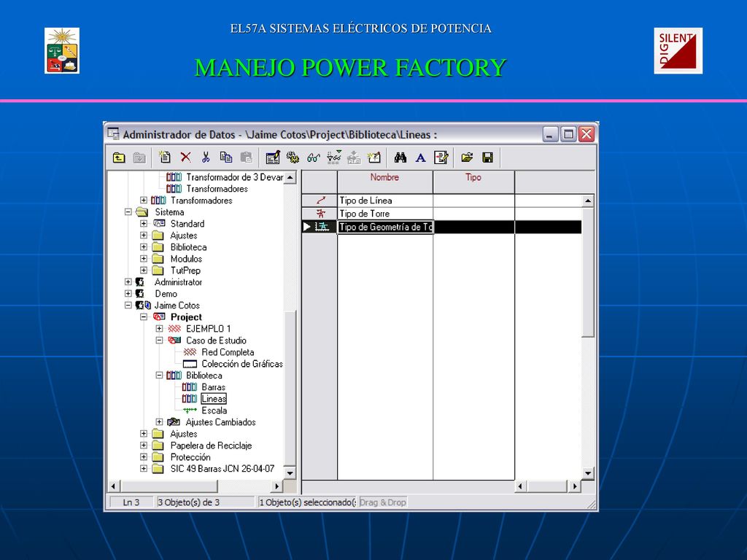This screenshot has width=747, height=560.
Task: Click the gears settings icon
Action: click(x=293, y=157)
